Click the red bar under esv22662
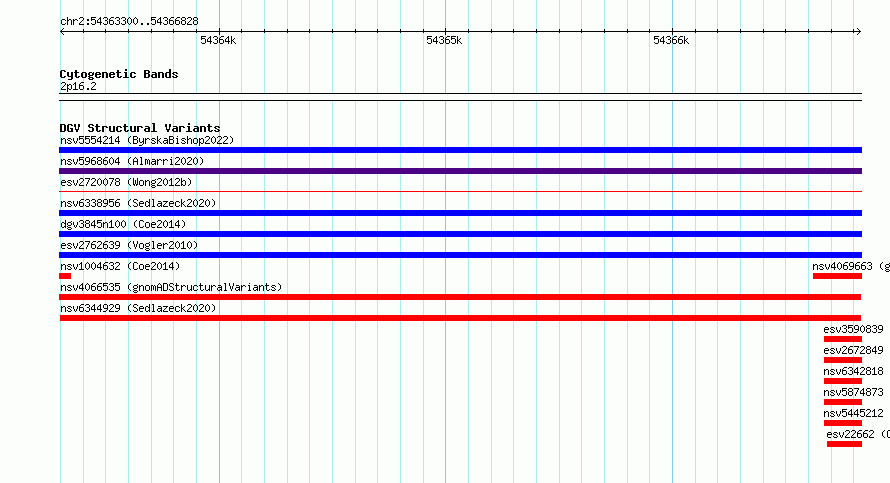Image resolution: width=890 pixels, height=483 pixels. 845,444
